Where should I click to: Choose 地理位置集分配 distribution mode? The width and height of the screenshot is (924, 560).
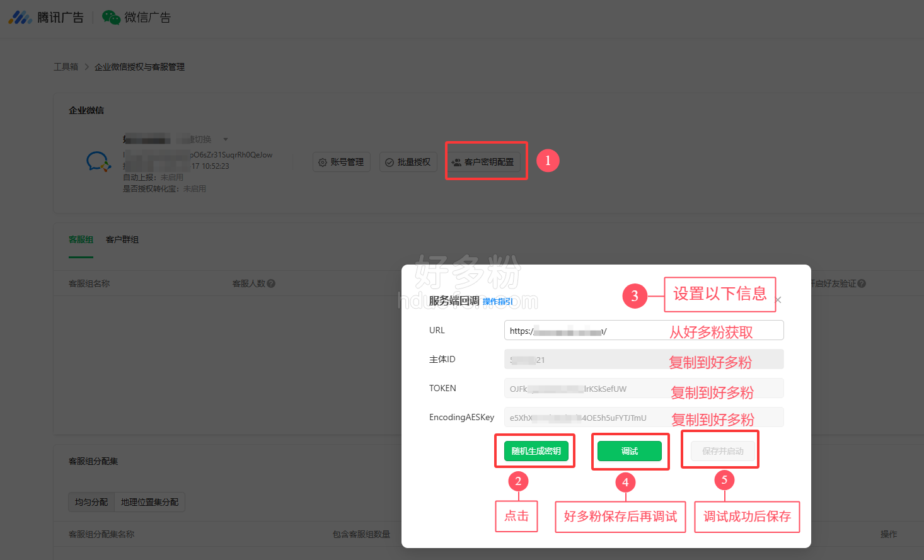click(149, 502)
